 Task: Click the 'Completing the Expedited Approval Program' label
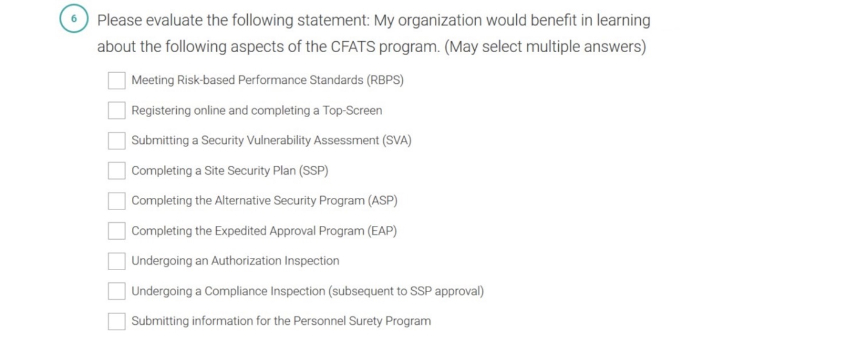(x=264, y=231)
